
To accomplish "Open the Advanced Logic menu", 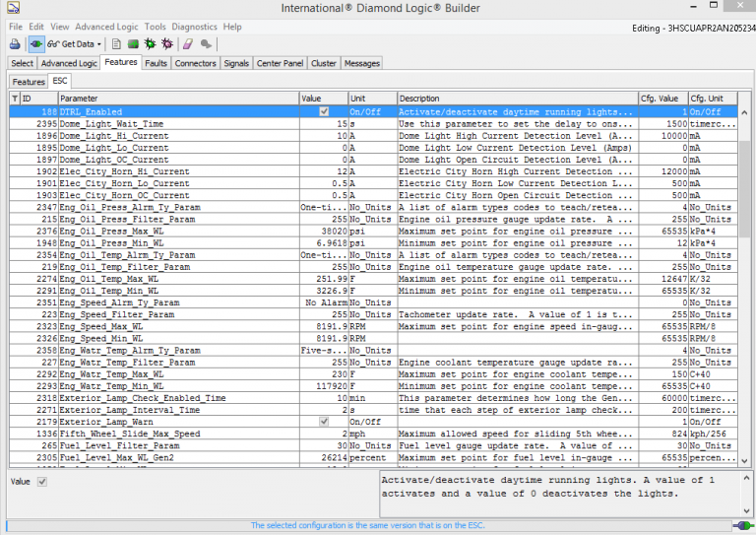I will click(106, 27).
